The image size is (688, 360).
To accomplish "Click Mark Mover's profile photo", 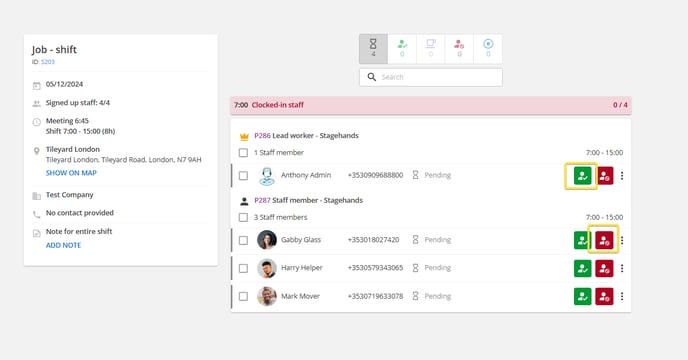I will pyautogui.click(x=267, y=296).
